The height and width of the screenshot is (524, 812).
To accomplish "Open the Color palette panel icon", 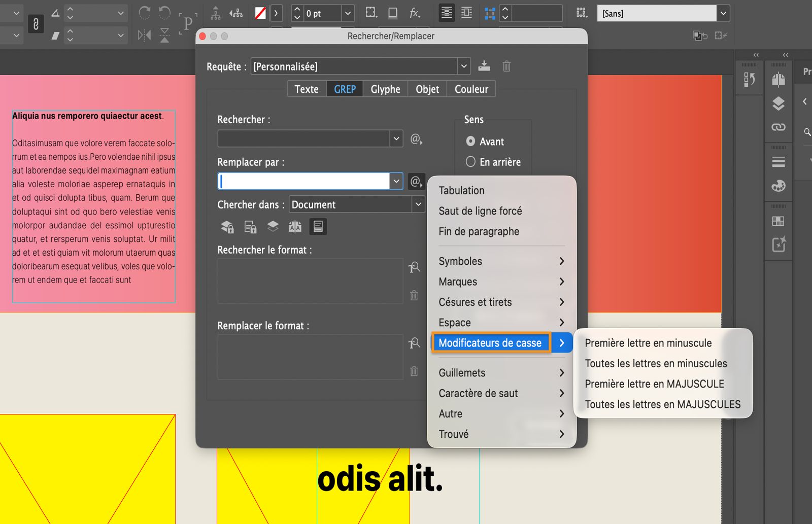I will pos(779,186).
